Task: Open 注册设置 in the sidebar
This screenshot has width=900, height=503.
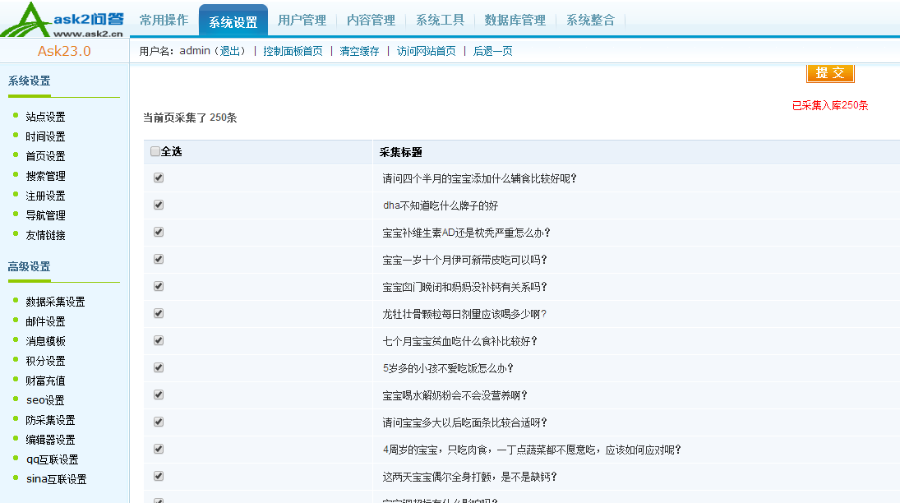Action: [45, 196]
